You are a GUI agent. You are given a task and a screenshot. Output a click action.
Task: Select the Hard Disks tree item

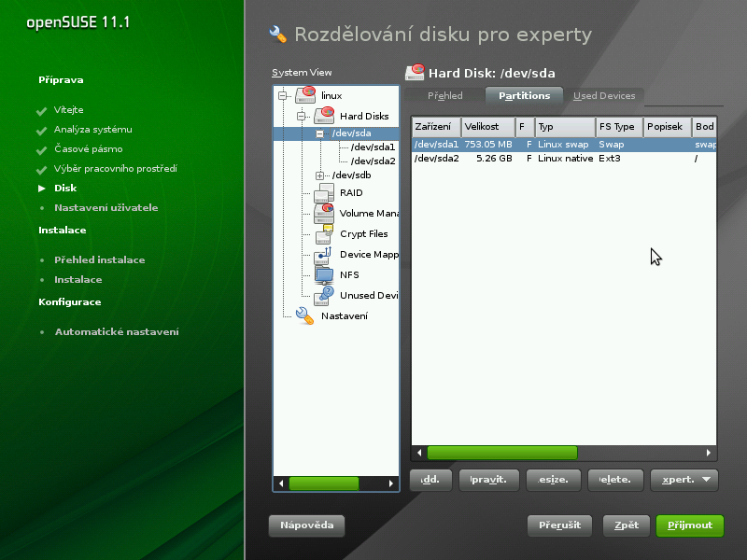pos(364,116)
